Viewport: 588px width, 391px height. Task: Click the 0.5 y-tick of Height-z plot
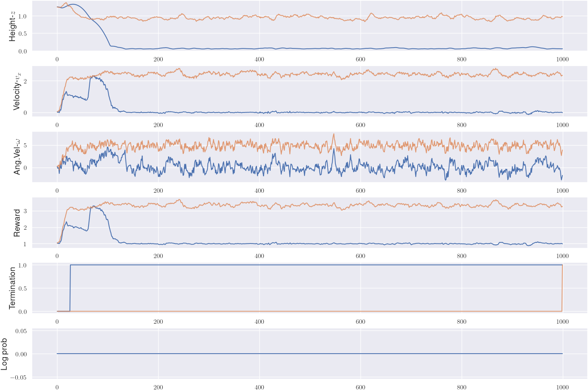[22, 34]
